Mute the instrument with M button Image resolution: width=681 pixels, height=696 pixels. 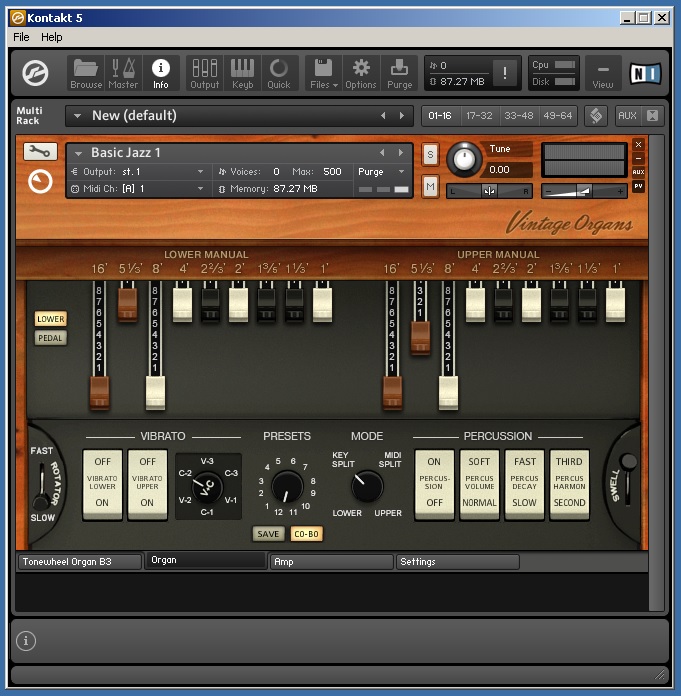430,186
